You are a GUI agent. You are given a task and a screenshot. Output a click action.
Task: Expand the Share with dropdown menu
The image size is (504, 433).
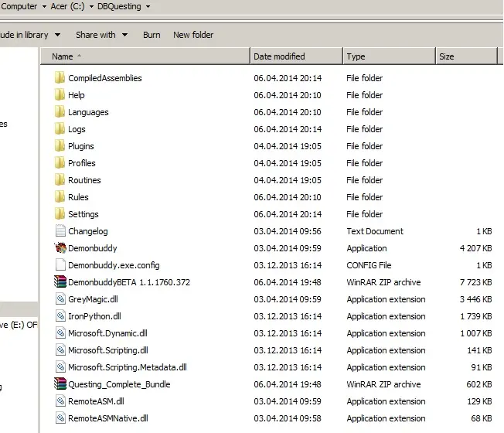click(100, 35)
